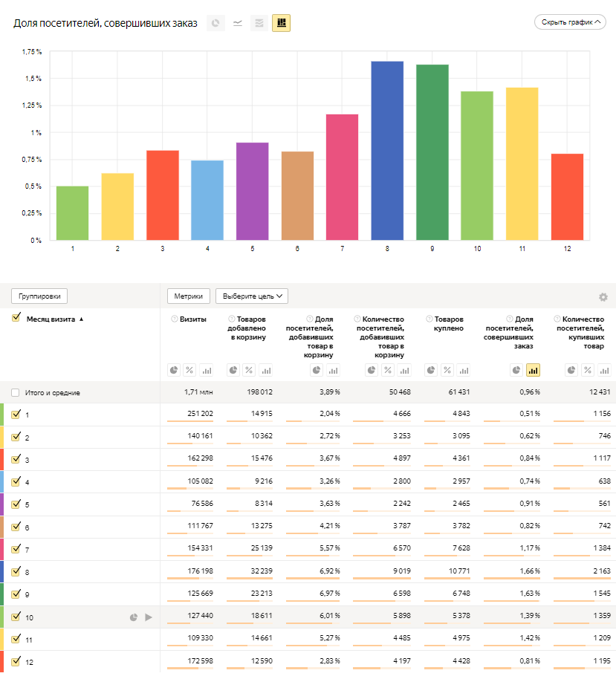Toggle the Месяц визита select-all checkbox
This screenshot has height=679, width=616.
[16, 318]
